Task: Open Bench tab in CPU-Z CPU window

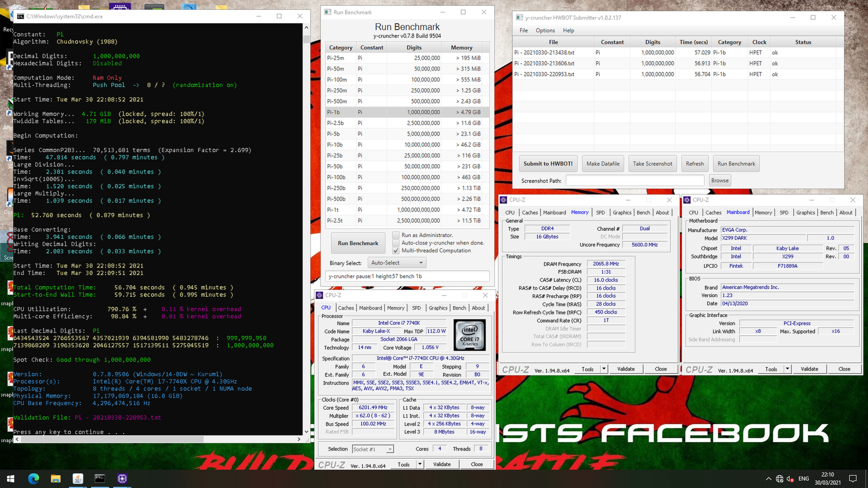Action: (x=459, y=308)
